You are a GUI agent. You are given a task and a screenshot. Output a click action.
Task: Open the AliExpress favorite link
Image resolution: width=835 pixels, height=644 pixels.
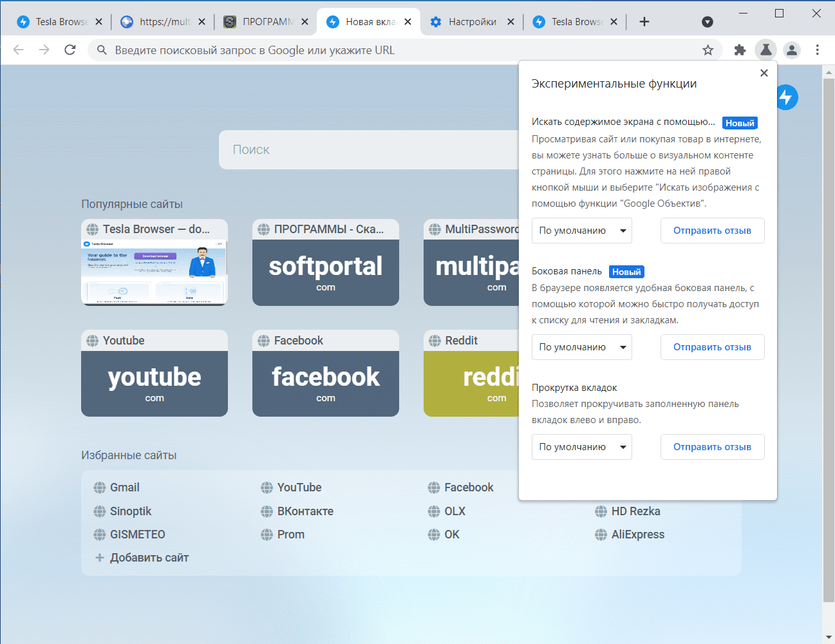click(x=630, y=534)
